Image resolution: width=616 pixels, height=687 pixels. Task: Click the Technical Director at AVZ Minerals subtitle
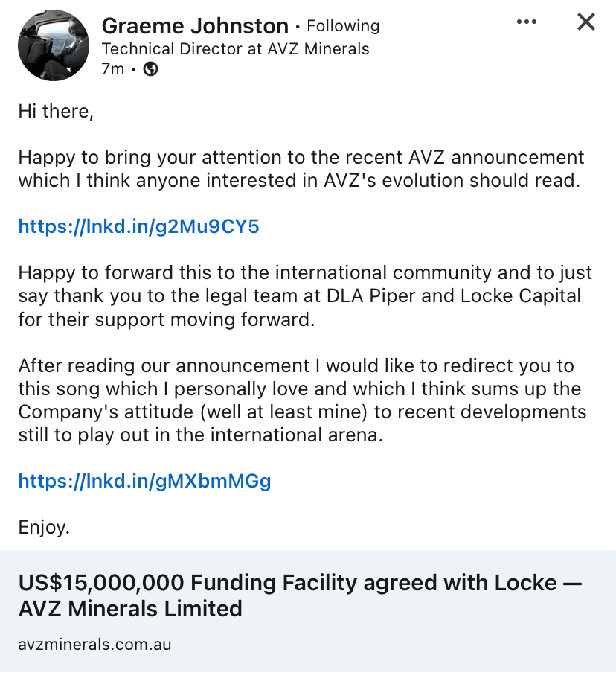[235, 49]
